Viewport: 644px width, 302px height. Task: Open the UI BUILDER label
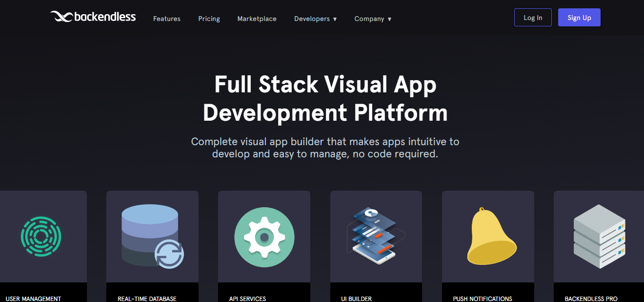tap(357, 299)
